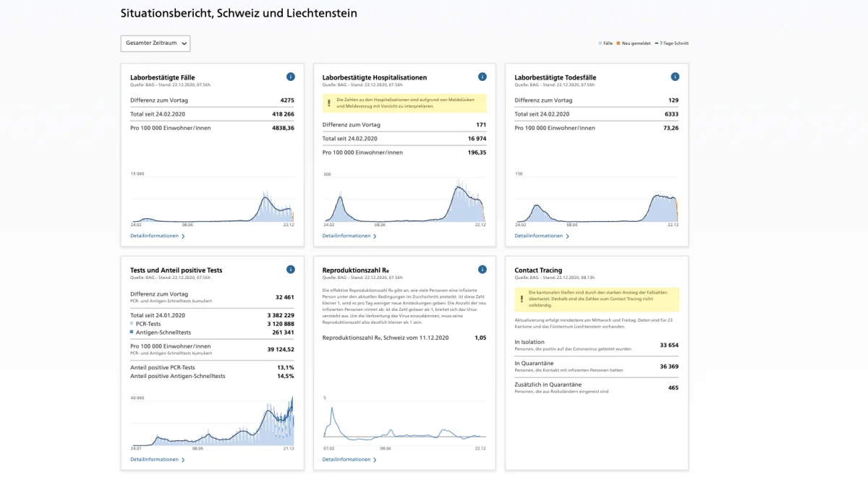Click value 4838,36 per 100 000
Screen dimensions: 868x493
[282, 128]
